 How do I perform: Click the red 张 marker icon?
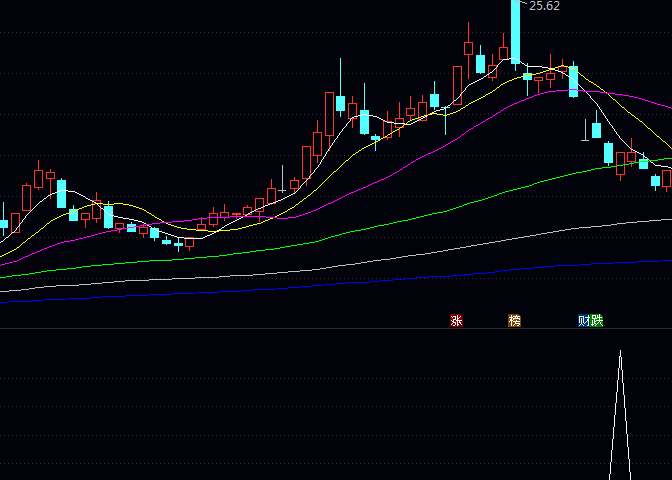point(456,321)
